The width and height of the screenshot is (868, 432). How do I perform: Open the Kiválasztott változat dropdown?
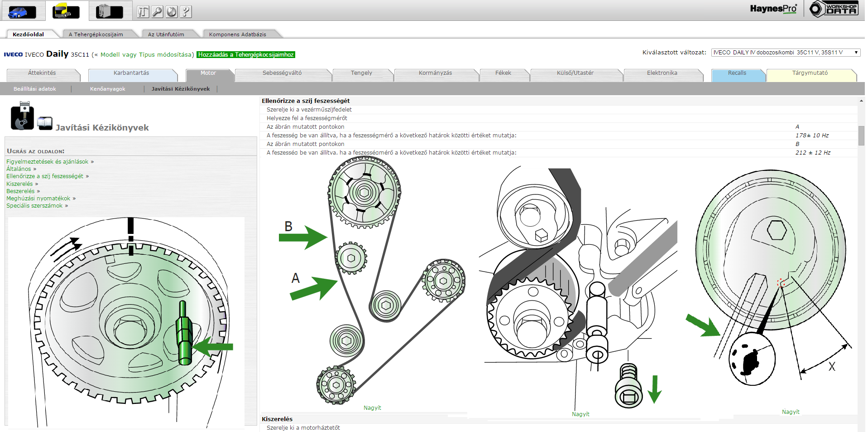coord(785,53)
